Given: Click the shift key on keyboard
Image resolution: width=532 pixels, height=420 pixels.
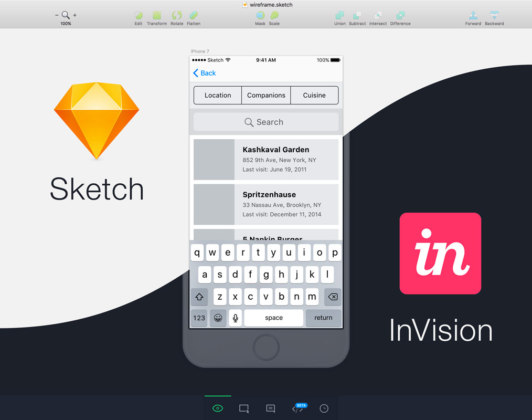Looking at the screenshot, I should pyautogui.click(x=199, y=297).
